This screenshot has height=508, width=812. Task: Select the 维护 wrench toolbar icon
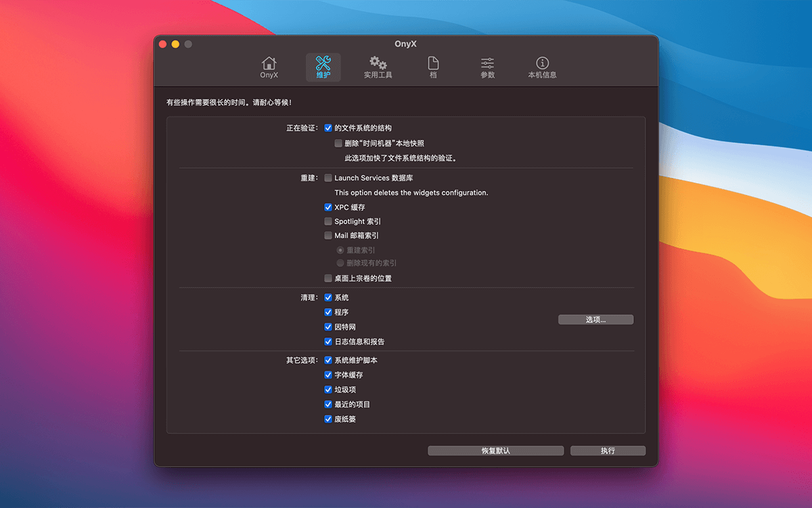[323, 67]
